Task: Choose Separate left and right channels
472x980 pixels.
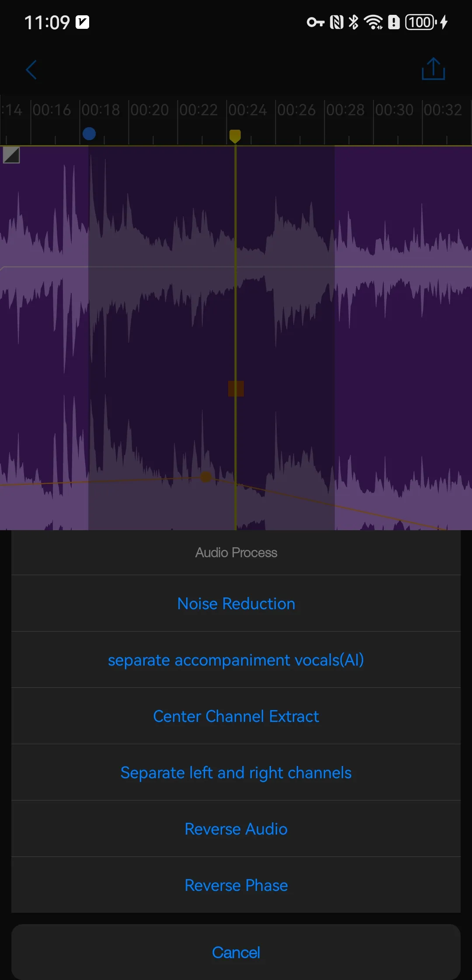Action: [x=236, y=773]
